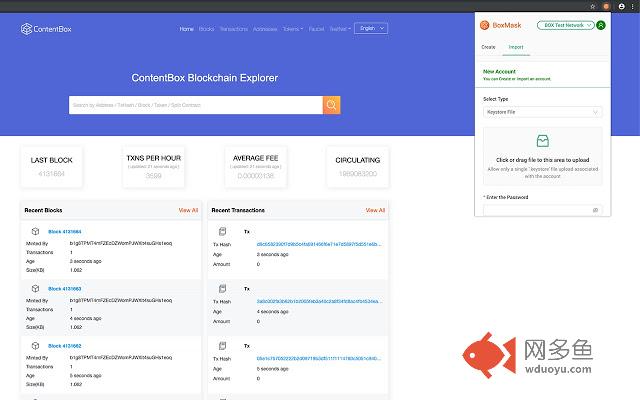Viewport: 640px width, 400px height.
Task: Go to the Home nav item
Action: click(187, 29)
